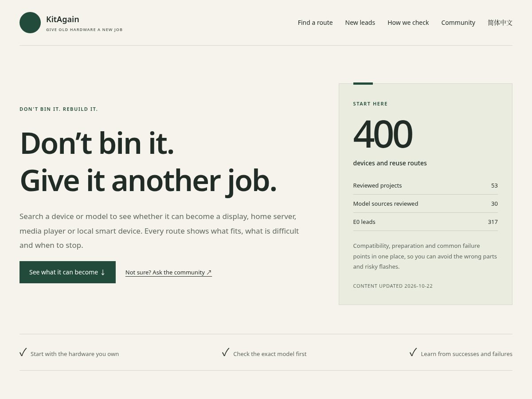Click the Don't bin it headline
Viewport: 532px width, 399px height.
[x=149, y=162]
